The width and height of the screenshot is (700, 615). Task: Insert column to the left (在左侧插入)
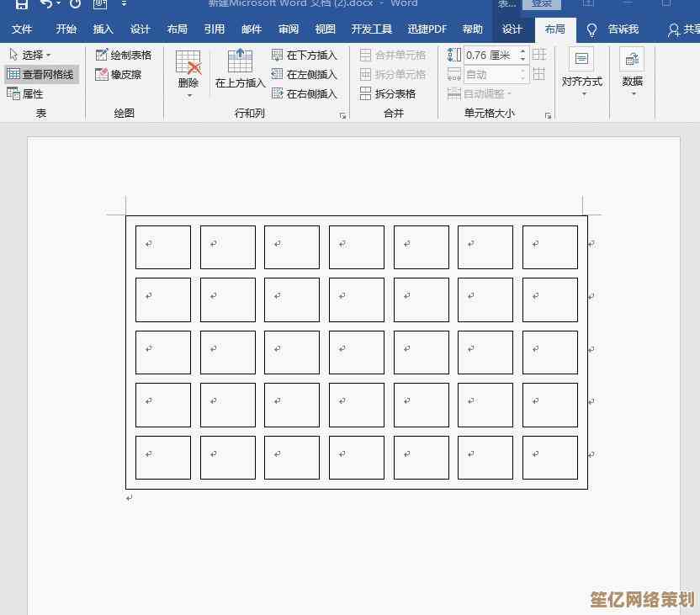(x=304, y=74)
